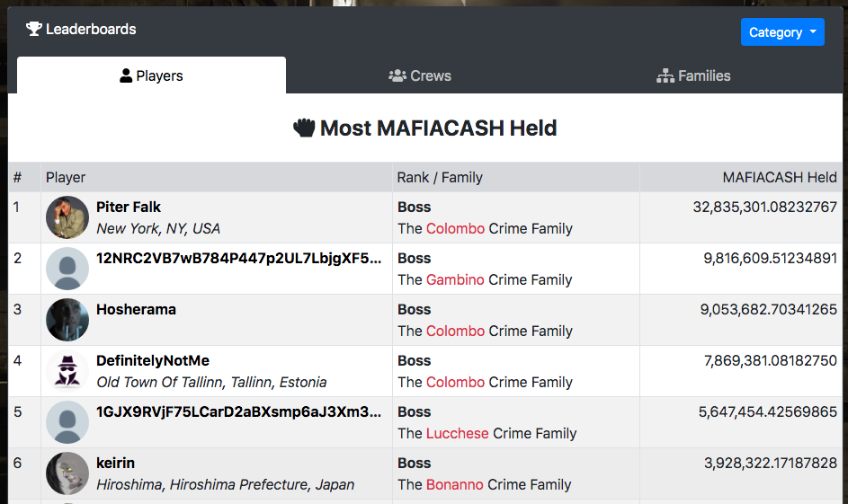Click the location New York, NY, USA
848x504 pixels.
click(158, 228)
